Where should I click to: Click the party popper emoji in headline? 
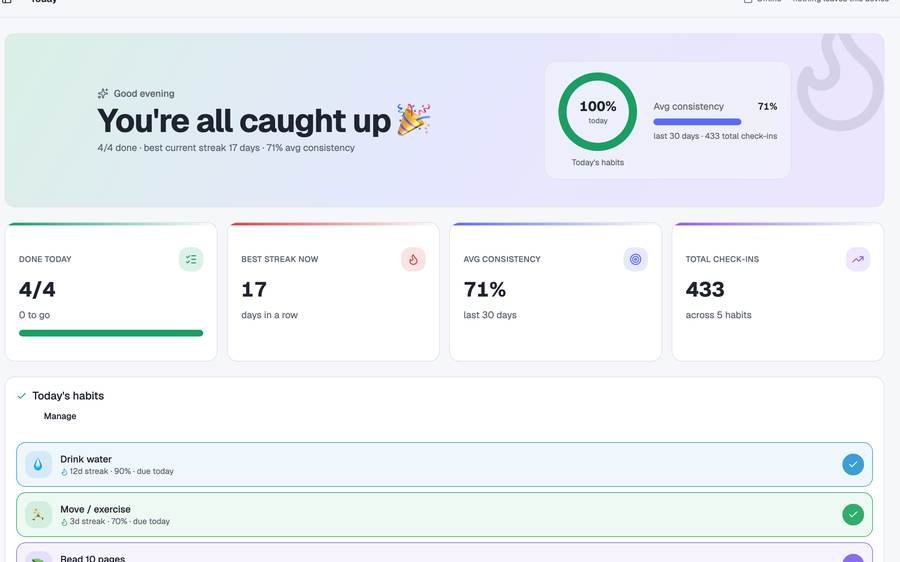[x=414, y=119]
